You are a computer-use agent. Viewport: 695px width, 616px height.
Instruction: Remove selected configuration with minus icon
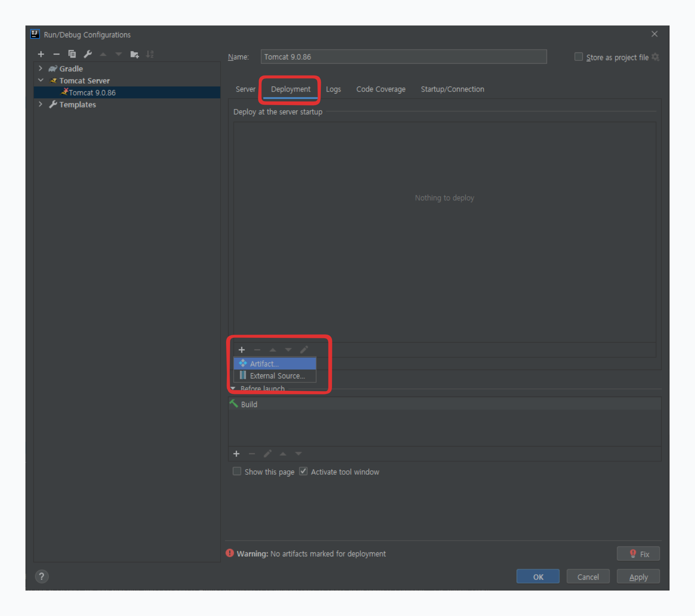[x=57, y=54]
